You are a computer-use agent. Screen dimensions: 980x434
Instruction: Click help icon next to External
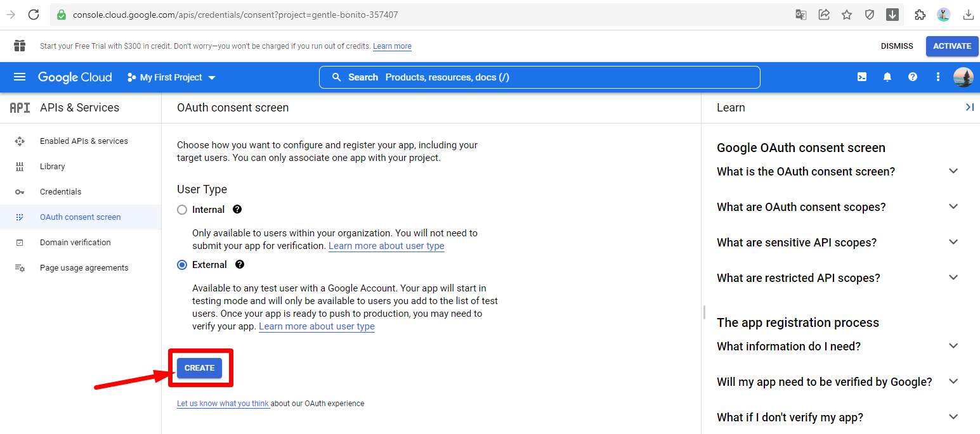click(x=240, y=265)
